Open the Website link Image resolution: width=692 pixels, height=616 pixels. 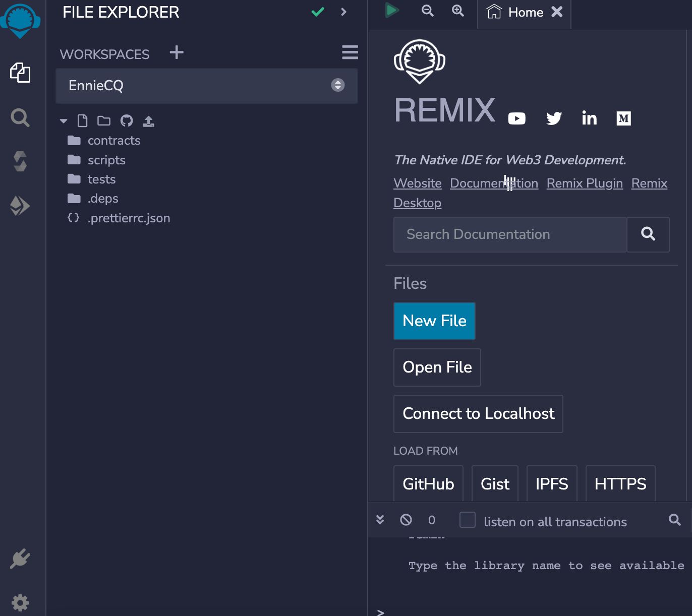click(418, 183)
